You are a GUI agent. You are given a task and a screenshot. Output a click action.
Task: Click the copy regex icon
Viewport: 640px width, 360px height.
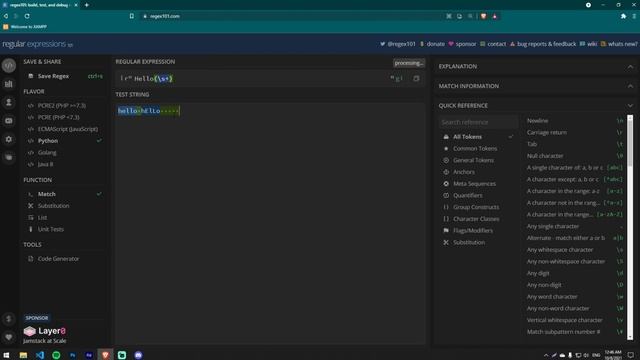coord(416,78)
